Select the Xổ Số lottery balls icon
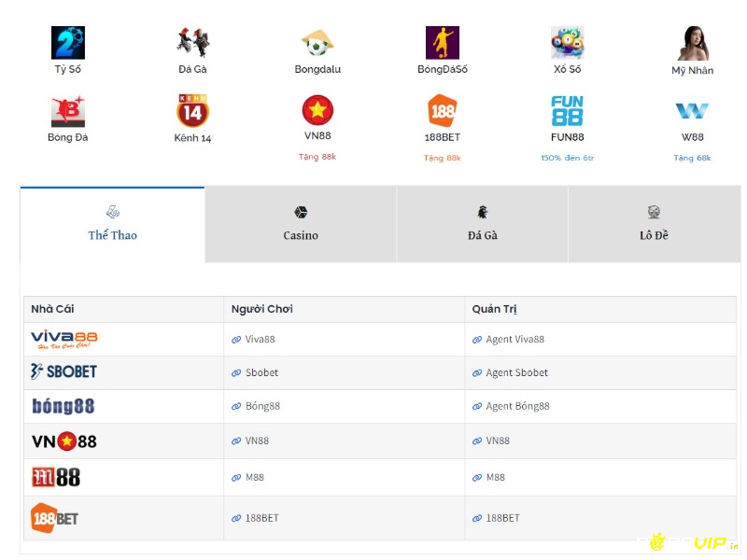 (567, 43)
